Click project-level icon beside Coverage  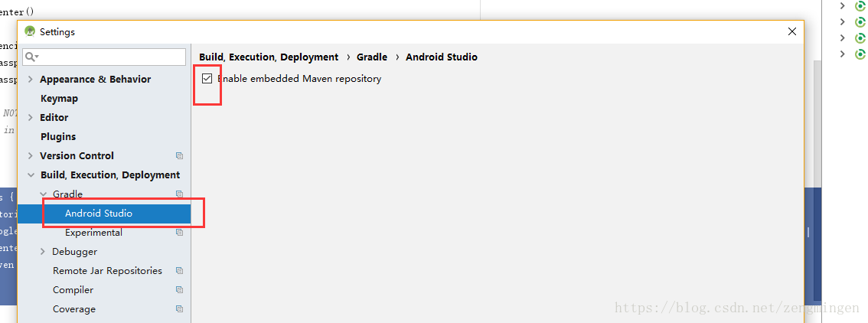[179, 309]
